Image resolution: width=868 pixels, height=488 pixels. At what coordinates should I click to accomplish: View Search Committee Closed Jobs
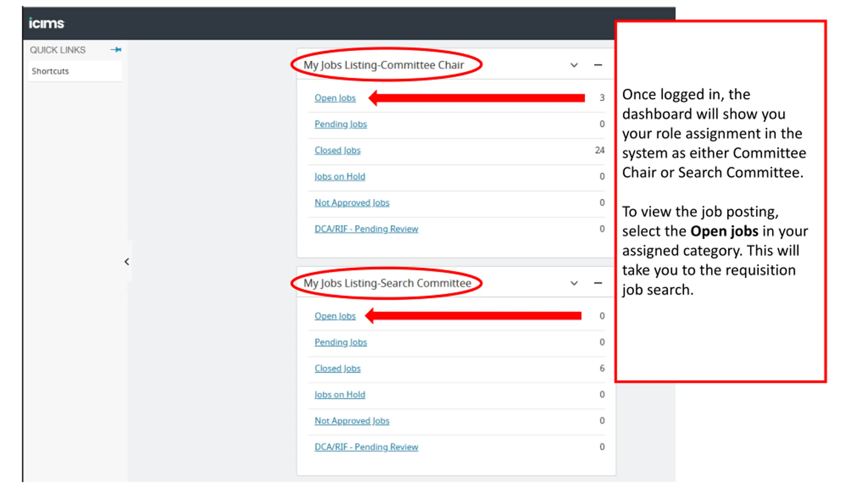[337, 368]
